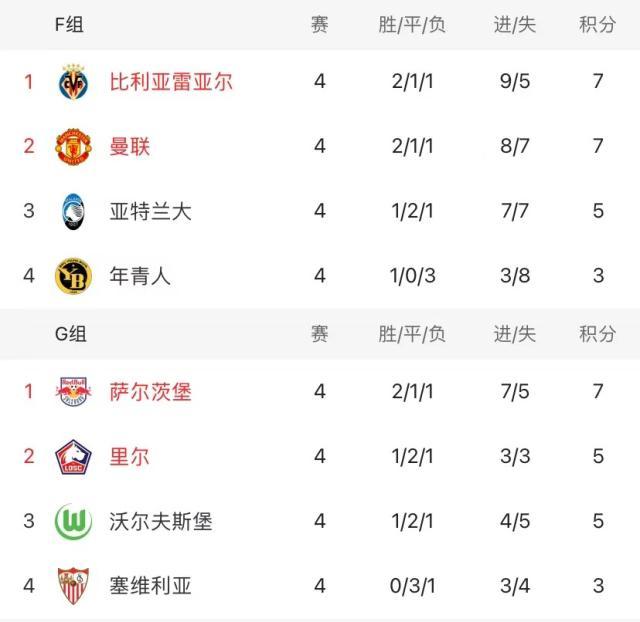Select the 塞维利亚 team row name
The width and height of the screenshot is (640, 622).
click(150, 585)
